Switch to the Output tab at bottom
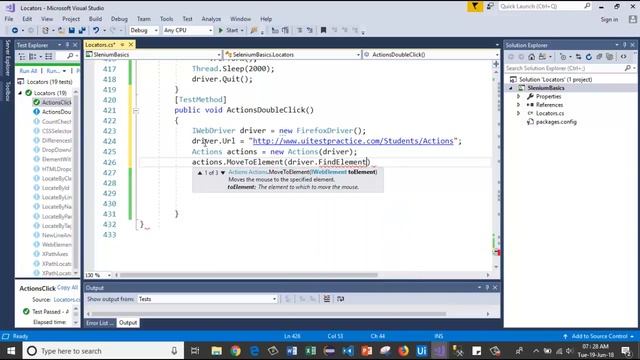Image resolution: width=640 pixels, height=360 pixels. pyautogui.click(x=128, y=323)
